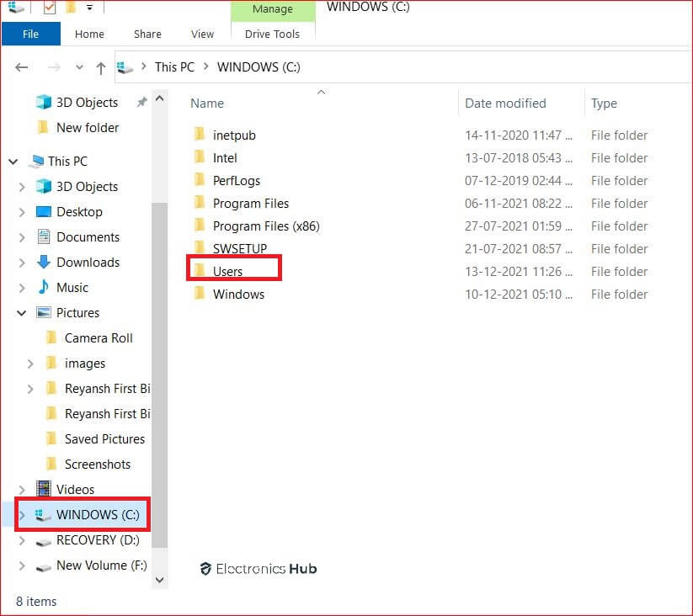Click the New folder icon in the quick access toolbar
Image resolution: width=693 pixels, height=616 pixels.
[70, 7]
